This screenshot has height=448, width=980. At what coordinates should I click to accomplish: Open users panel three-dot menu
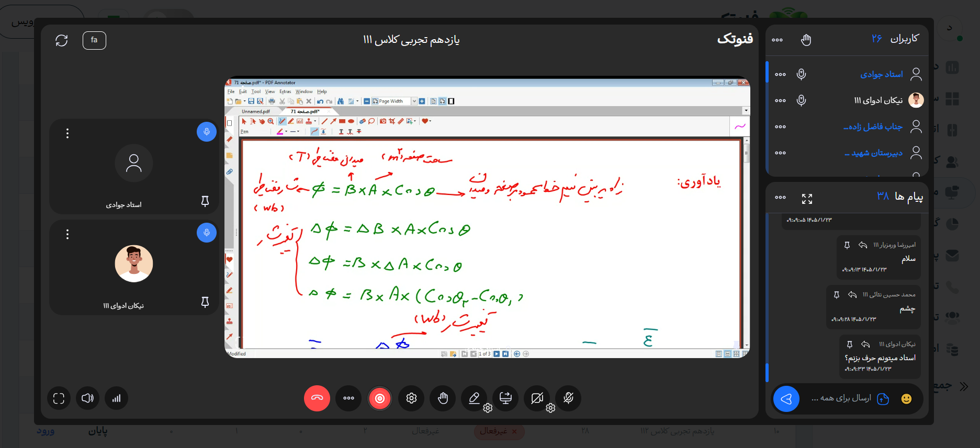(x=778, y=40)
